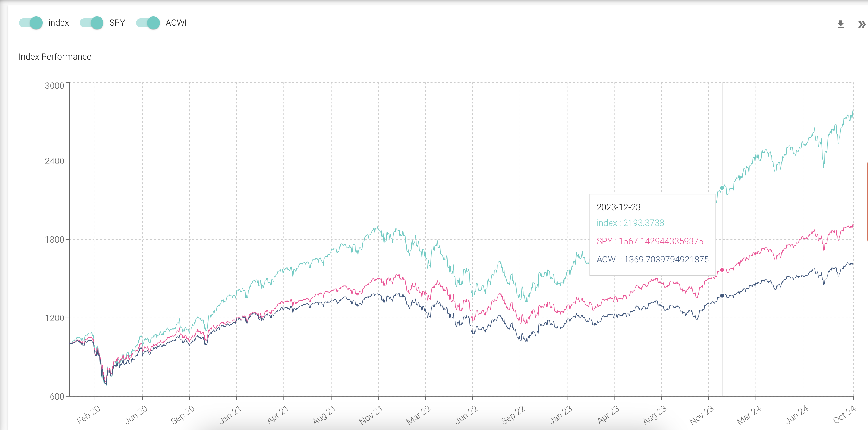Click the Jun 22 x-axis label
This screenshot has height=430, width=868.
(467, 415)
